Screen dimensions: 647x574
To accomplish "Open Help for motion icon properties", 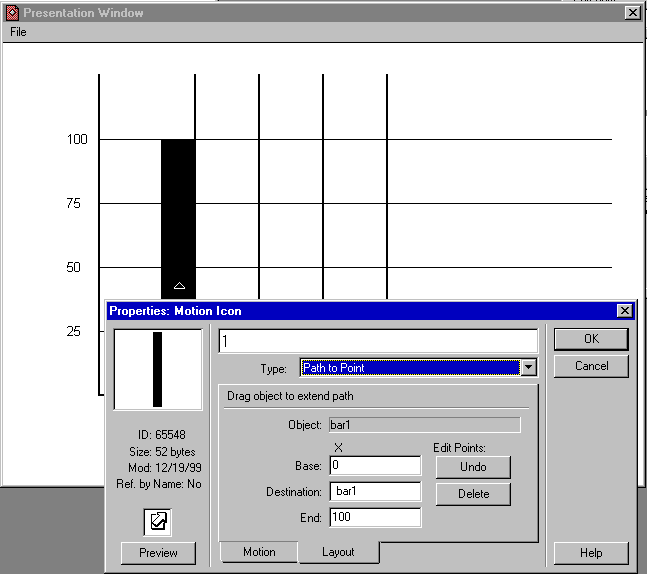I will point(591,553).
